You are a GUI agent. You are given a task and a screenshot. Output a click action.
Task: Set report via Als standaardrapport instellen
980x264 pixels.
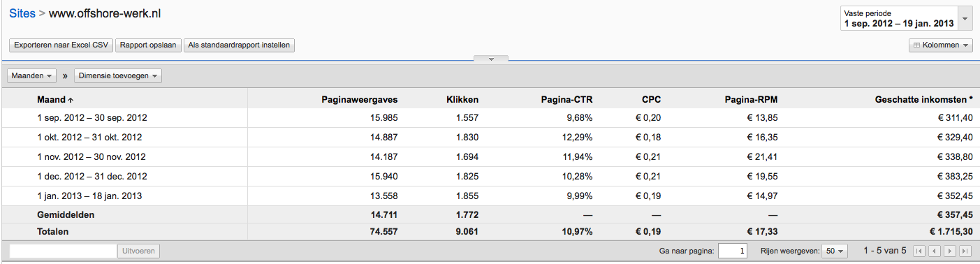point(240,45)
